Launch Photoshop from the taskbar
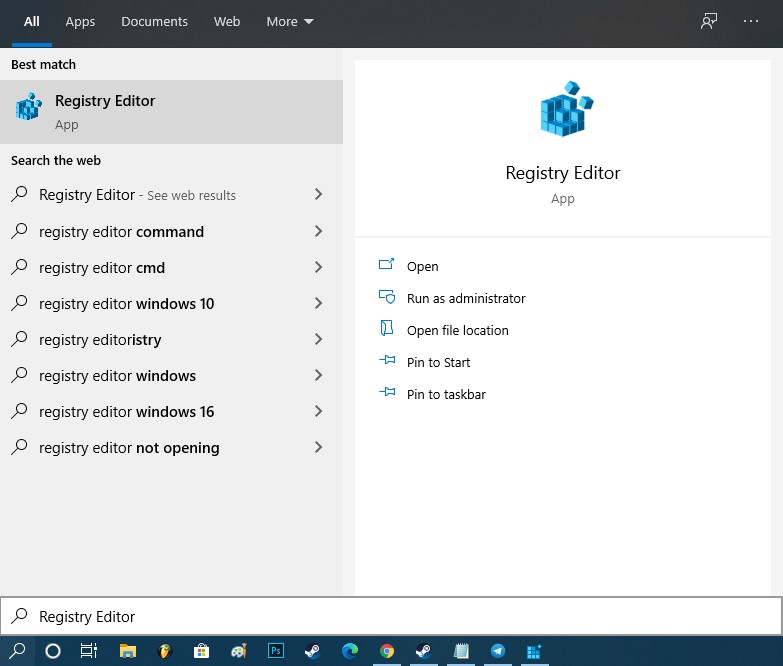The width and height of the screenshot is (783, 666). (276, 651)
